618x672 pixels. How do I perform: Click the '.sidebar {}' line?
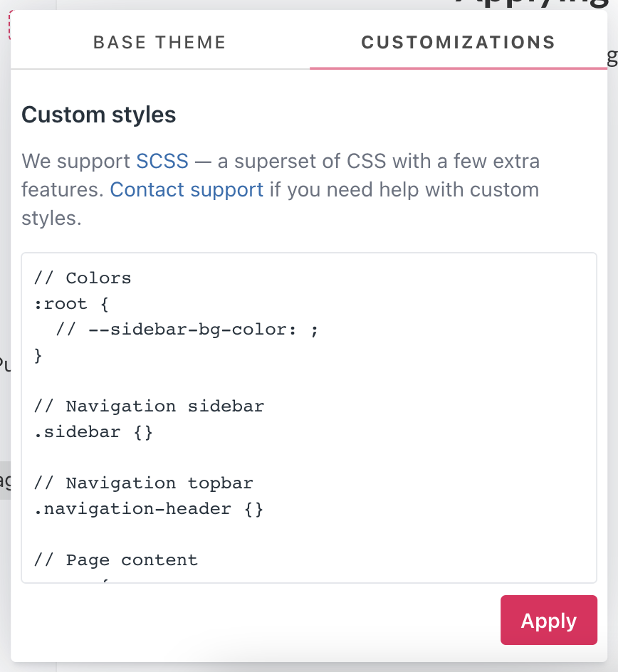[93, 432]
